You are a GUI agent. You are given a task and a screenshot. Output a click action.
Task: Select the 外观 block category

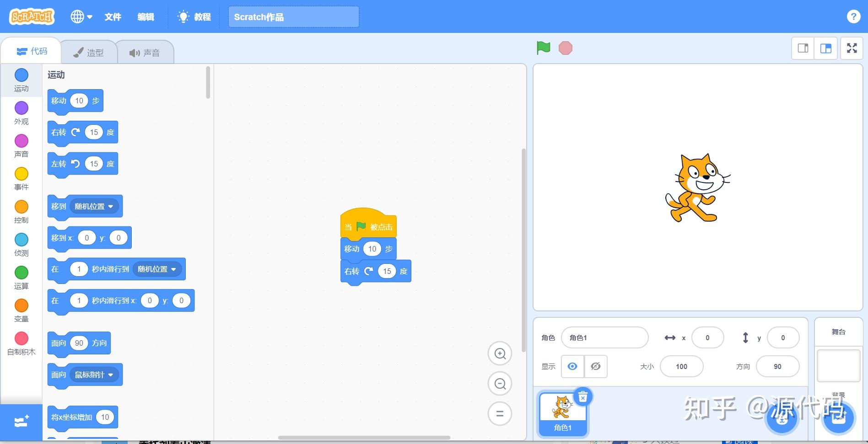[x=22, y=113]
